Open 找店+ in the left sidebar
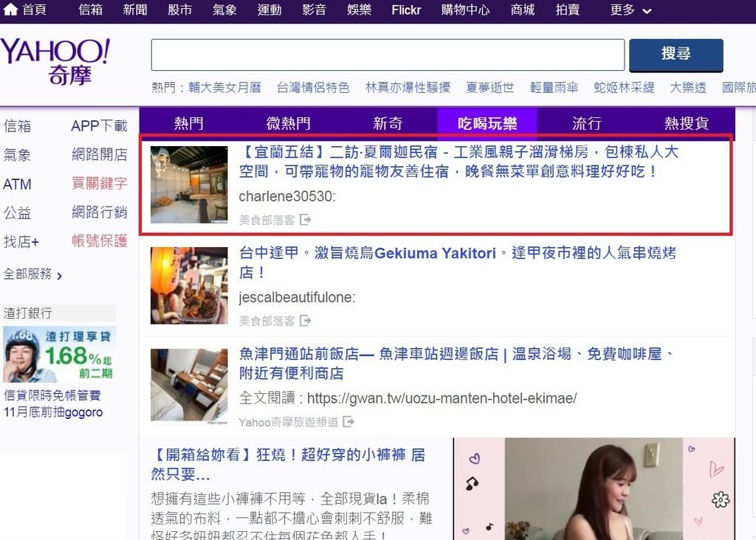 coord(21,241)
